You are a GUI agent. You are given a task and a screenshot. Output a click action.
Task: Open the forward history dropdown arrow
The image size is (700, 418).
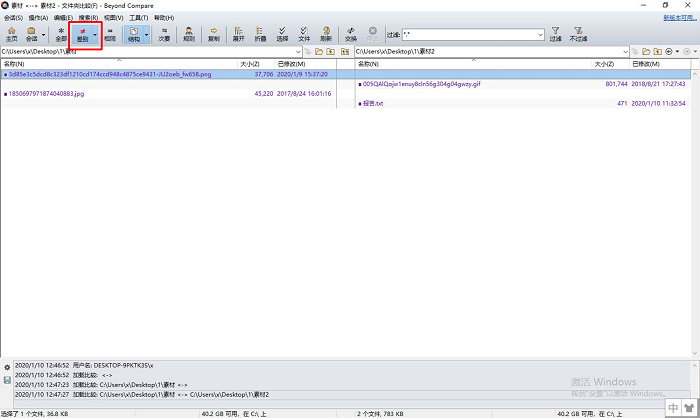[695, 52]
